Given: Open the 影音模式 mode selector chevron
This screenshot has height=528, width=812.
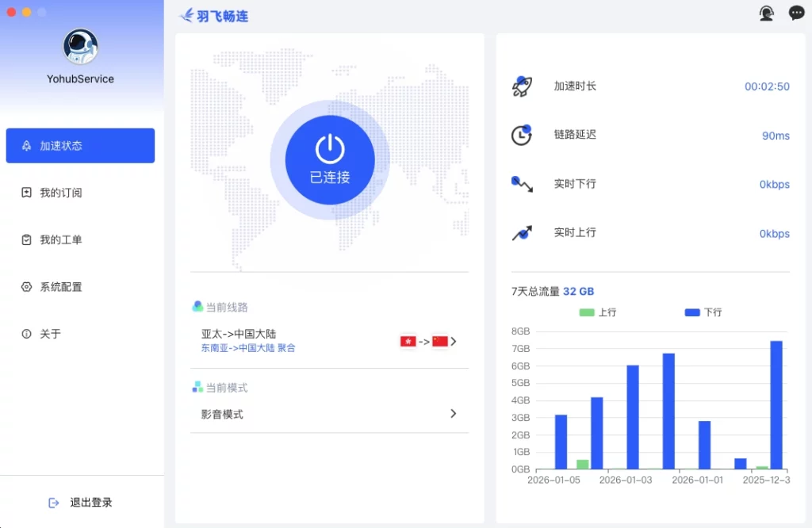Looking at the screenshot, I should pos(453,413).
